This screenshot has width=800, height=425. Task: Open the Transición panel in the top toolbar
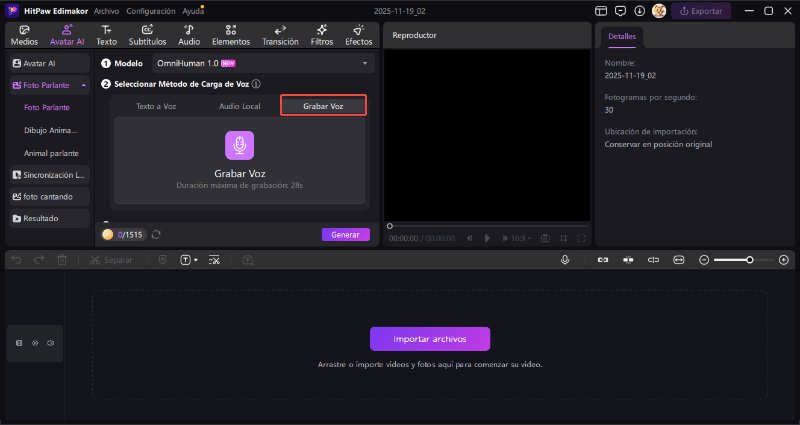(280, 36)
